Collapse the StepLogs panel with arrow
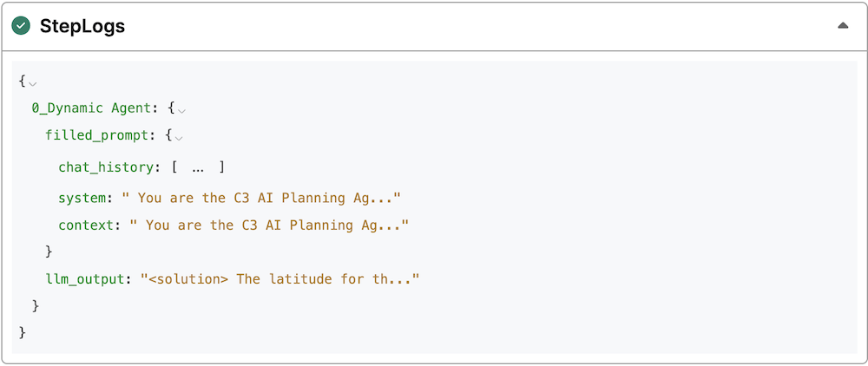Screen dimensions: 868x366 coord(843,26)
